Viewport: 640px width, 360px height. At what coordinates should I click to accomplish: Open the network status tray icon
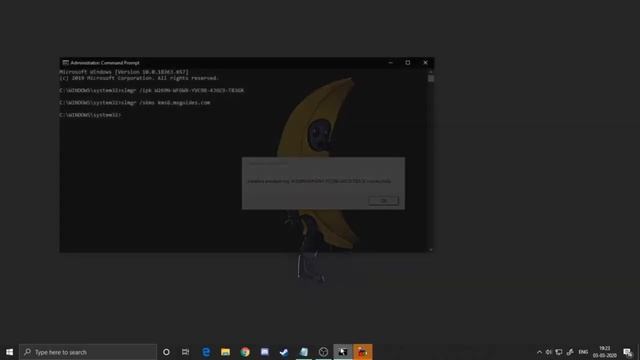pyautogui.click(x=559, y=352)
